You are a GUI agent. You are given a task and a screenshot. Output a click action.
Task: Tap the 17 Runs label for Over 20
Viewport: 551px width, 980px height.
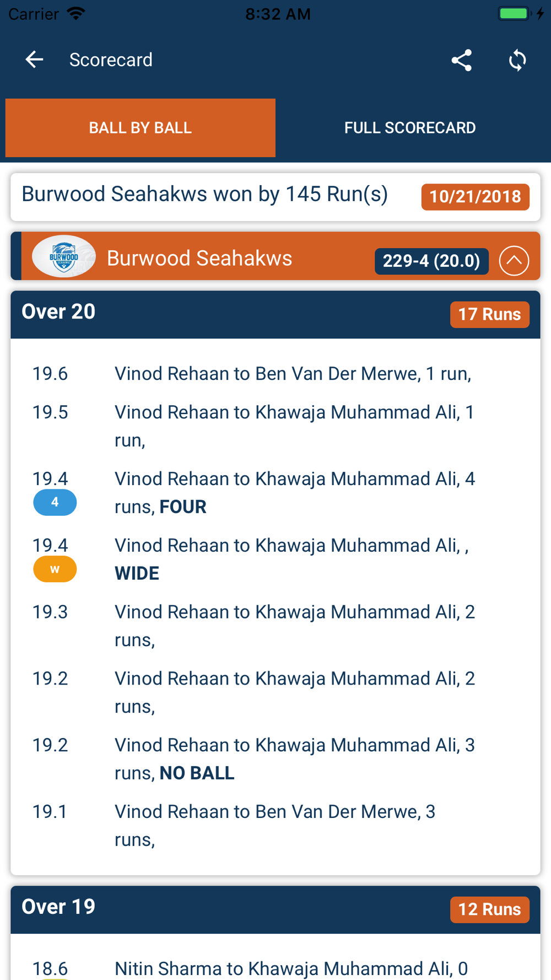489,314
